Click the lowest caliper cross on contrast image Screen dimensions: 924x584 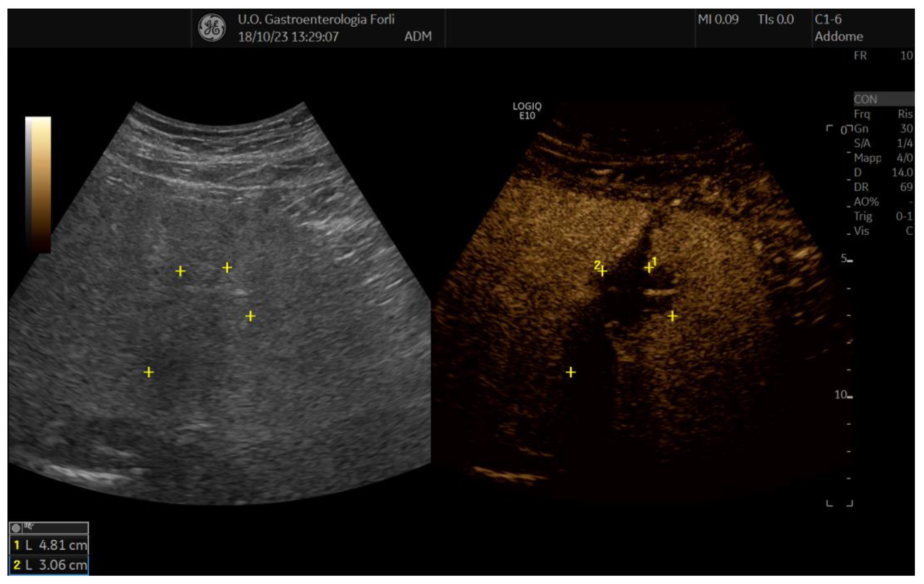[571, 372]
